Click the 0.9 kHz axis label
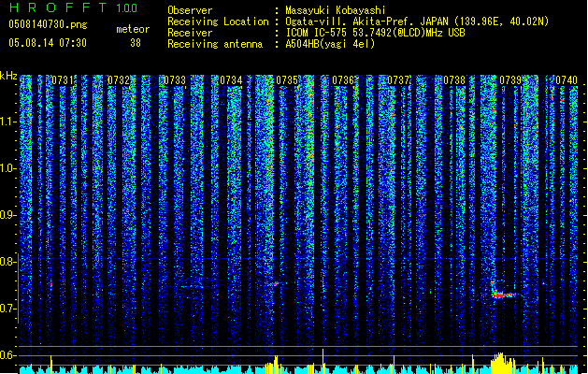The image size is (588, 374). pos(8,215)
